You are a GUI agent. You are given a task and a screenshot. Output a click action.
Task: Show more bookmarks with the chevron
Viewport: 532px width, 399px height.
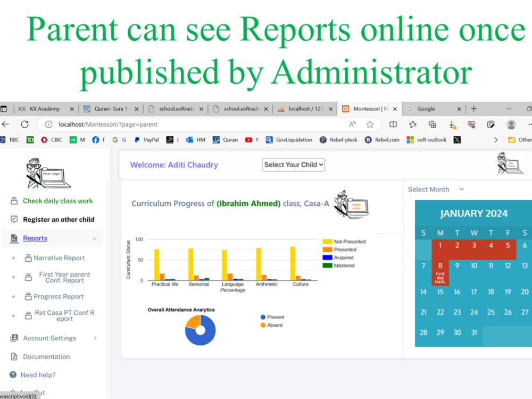tap(496, 140)
